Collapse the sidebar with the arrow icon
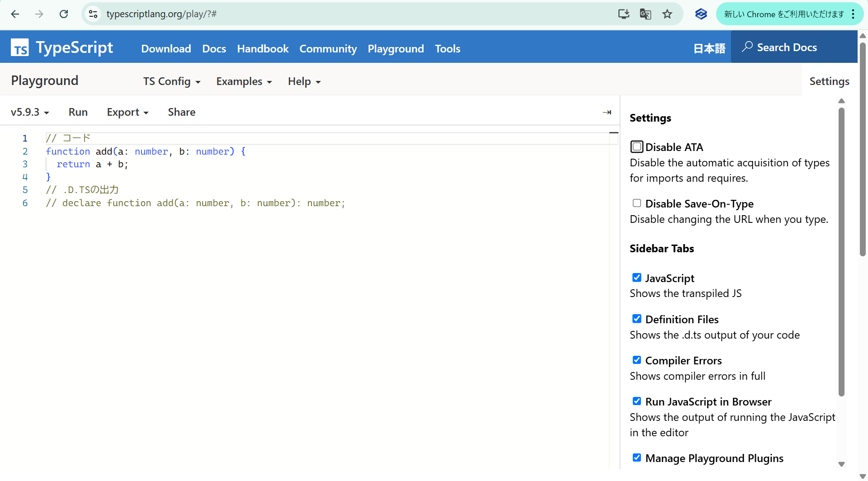This screenshot has height=481, width=868. [x=607, y=112]
